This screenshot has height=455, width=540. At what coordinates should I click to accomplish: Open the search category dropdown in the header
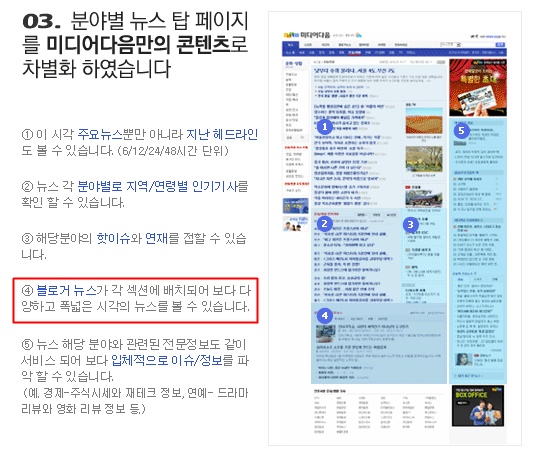click(x=451, y=44)
